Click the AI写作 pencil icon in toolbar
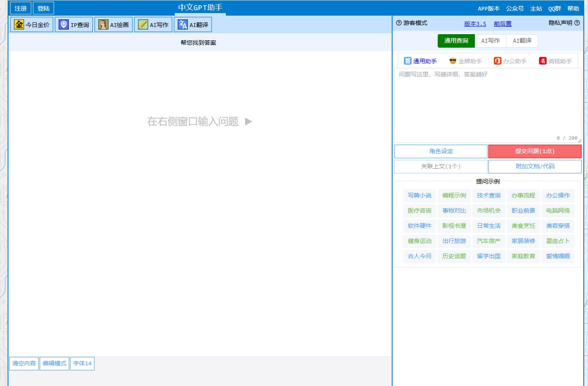 pos(143,25)
